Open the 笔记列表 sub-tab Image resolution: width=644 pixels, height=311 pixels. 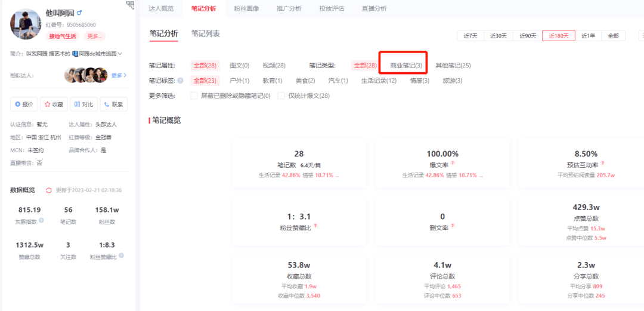pyautogui.click(x=205, y=34)
